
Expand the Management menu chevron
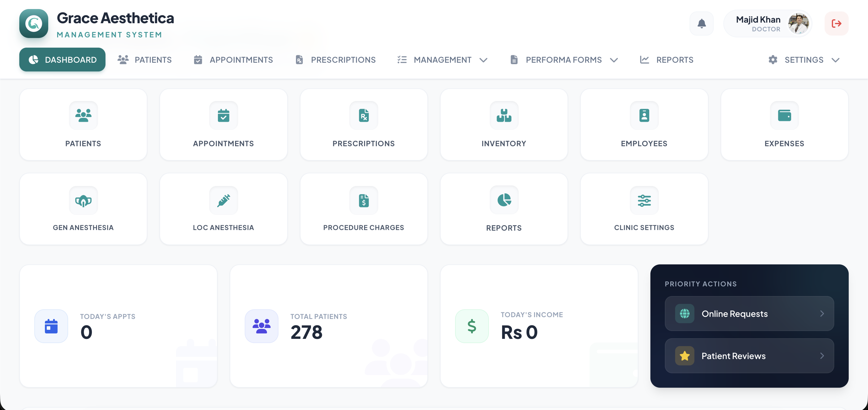tap(483, 60)
